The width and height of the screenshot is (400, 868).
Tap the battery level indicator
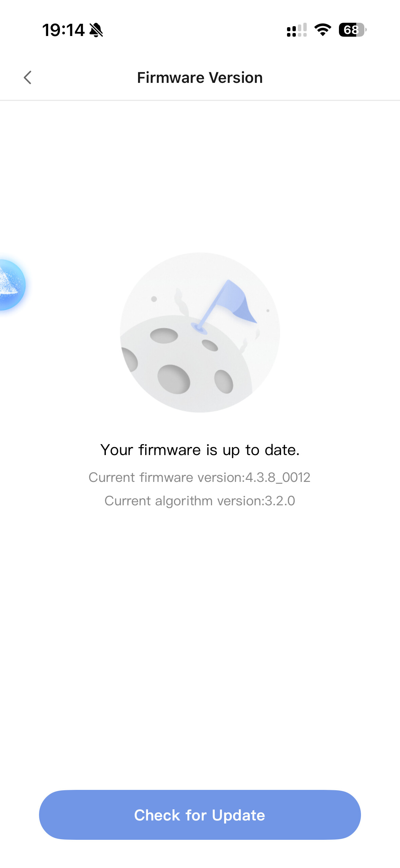[x=352, y=30]
